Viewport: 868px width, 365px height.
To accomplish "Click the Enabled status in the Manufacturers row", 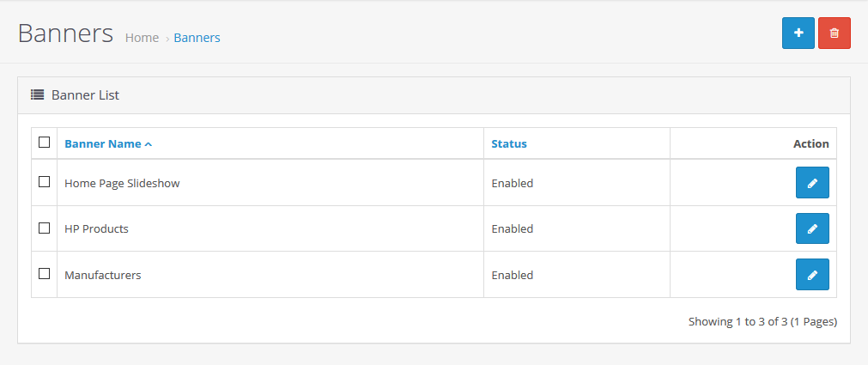I will pyautogui.click(x=512, y=276).
